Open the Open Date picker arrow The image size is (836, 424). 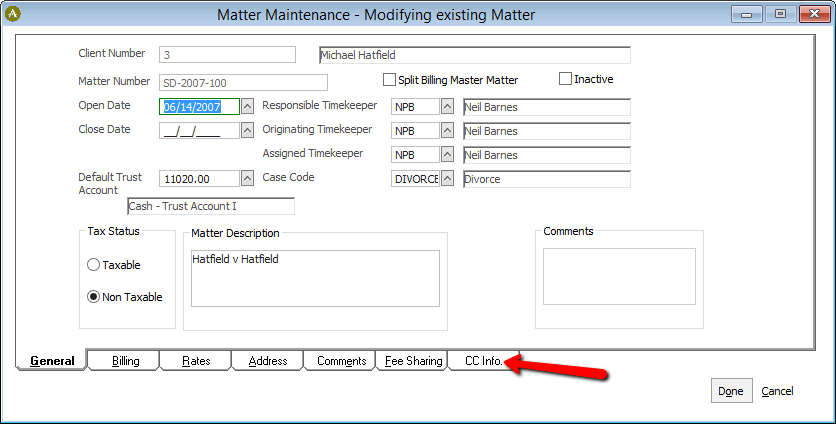247,106
